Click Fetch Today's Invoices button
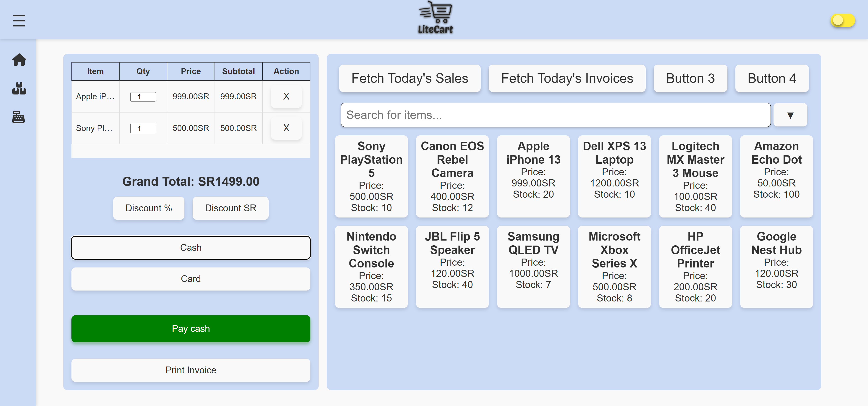The image size is (868, 406). 567,78
